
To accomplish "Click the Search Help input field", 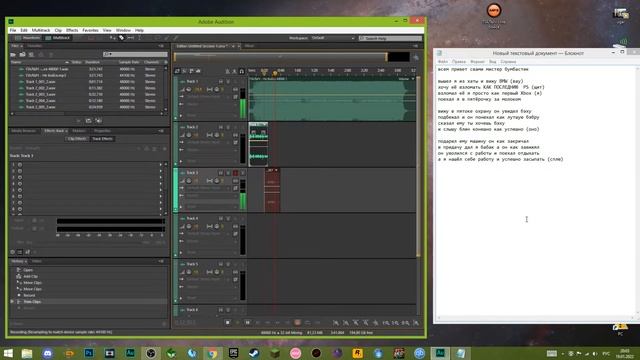I will 390,38.
